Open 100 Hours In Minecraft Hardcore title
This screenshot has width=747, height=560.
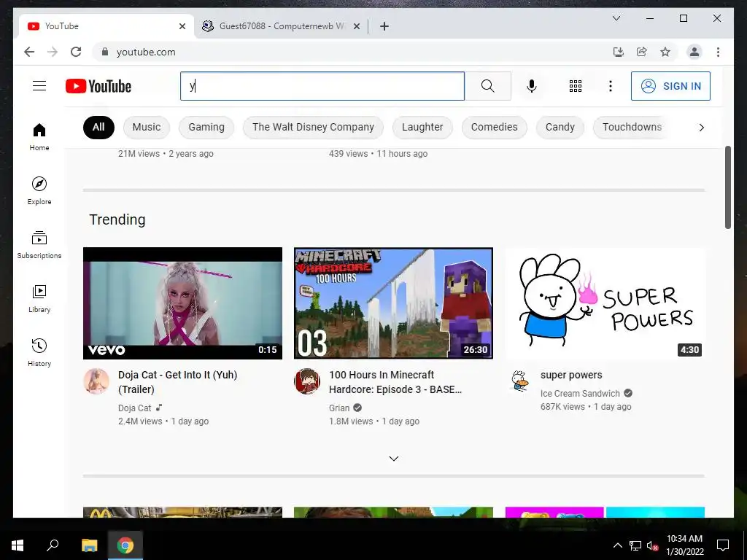coord(395,382)
